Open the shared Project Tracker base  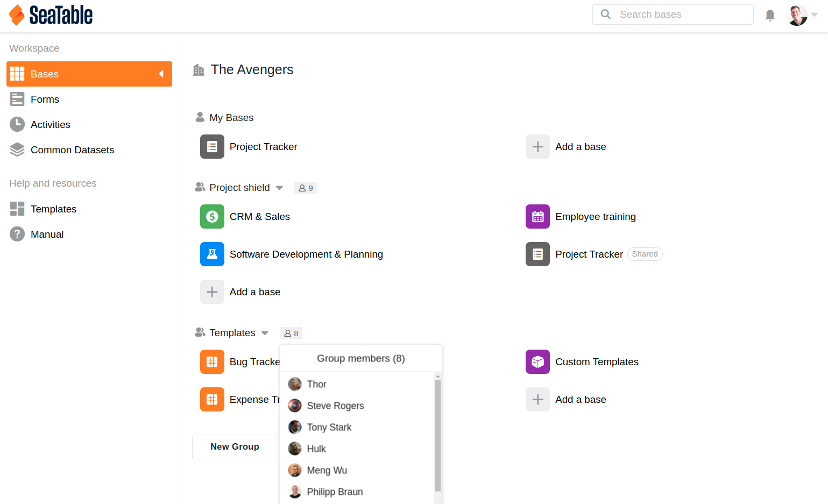pyautogui.click(x=589, y=254)
